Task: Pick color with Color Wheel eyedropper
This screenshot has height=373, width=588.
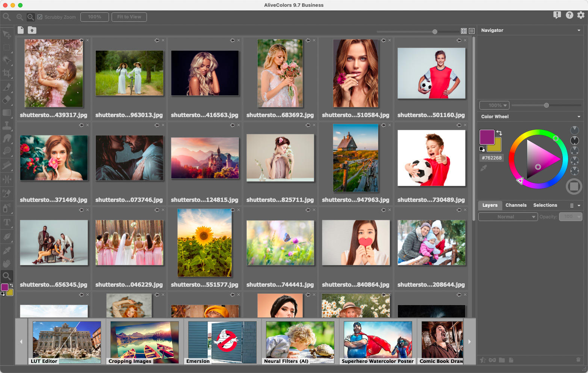Action: [484, 168]
